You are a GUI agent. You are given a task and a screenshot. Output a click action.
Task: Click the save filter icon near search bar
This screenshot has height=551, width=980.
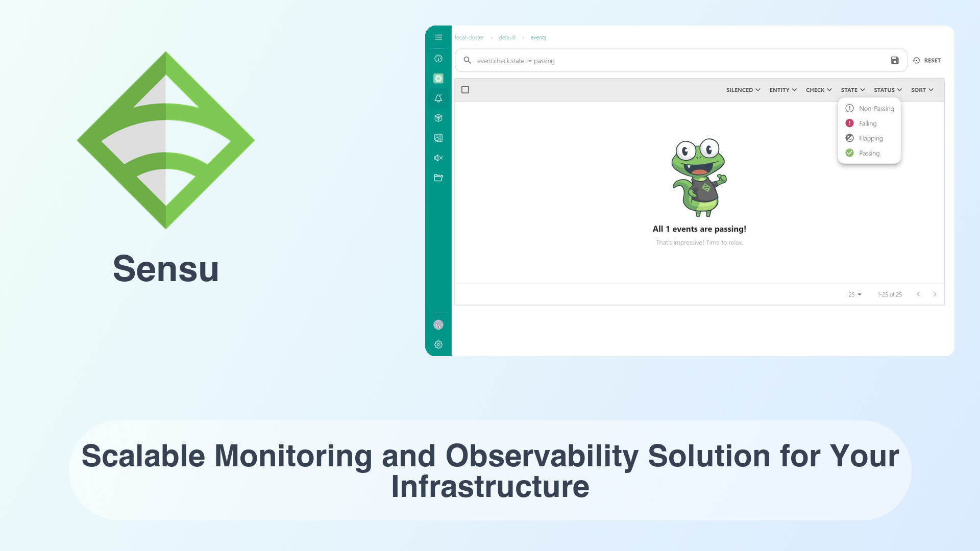[895, 61]
